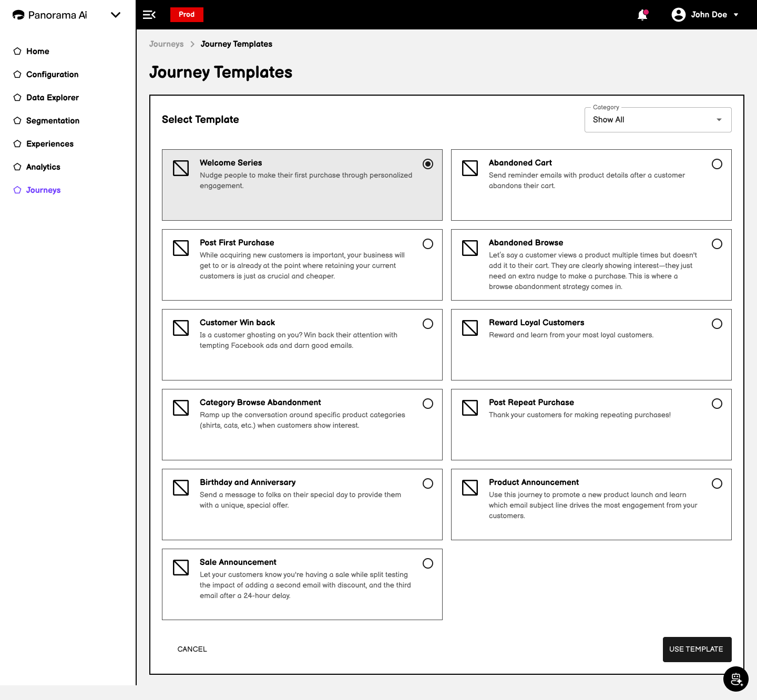The width and height of the screenshot is (757, 700).
Task: Open the chat assistant bot icon
Action: [x=736, y=679]
